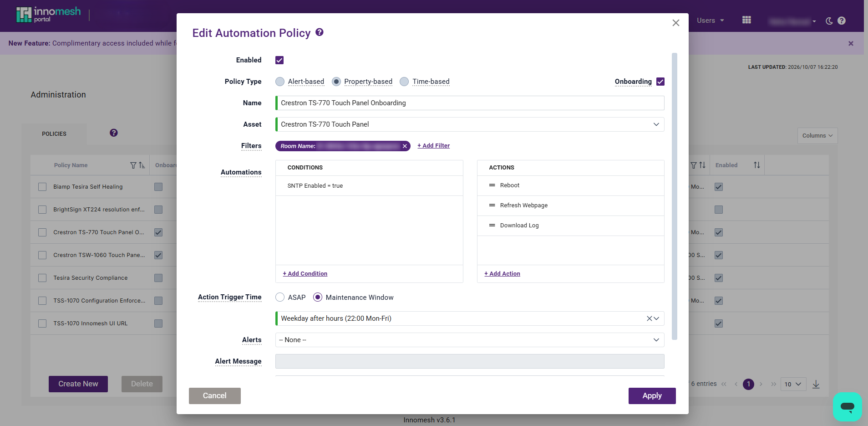Click the Innomesh portal logo
Image resolution: width=868 pixels, height=426 pixels.
[x=48, y=15]
